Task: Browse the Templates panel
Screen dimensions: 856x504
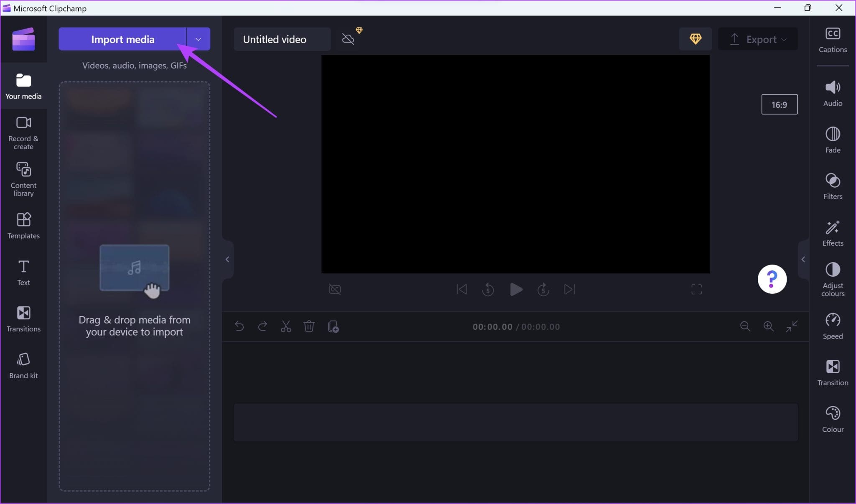Action: [x=23, y=226]
